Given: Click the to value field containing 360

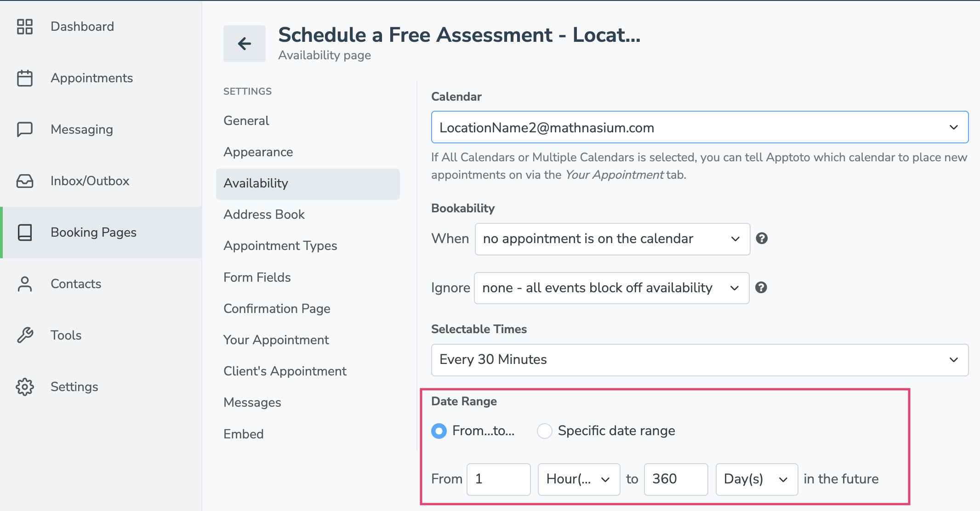Looking at the screenshot, I should [676, 479].
